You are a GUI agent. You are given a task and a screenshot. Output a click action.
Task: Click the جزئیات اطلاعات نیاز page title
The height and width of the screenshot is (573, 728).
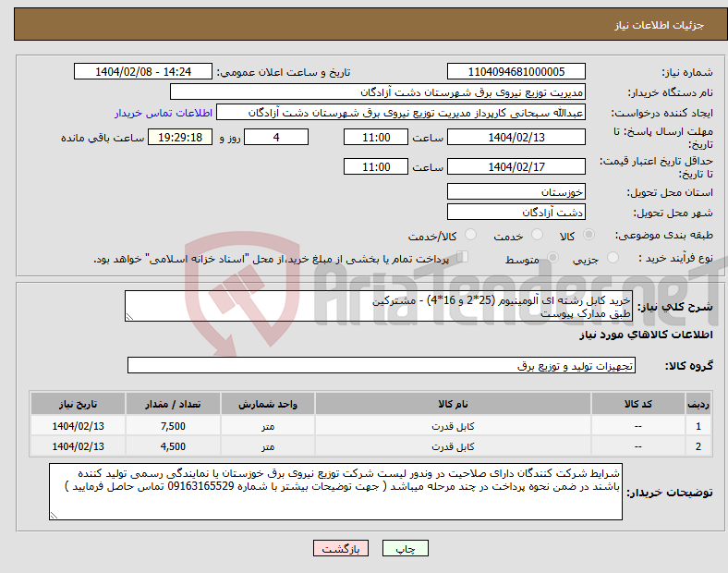pyautogui.click(x=660, y=25)
